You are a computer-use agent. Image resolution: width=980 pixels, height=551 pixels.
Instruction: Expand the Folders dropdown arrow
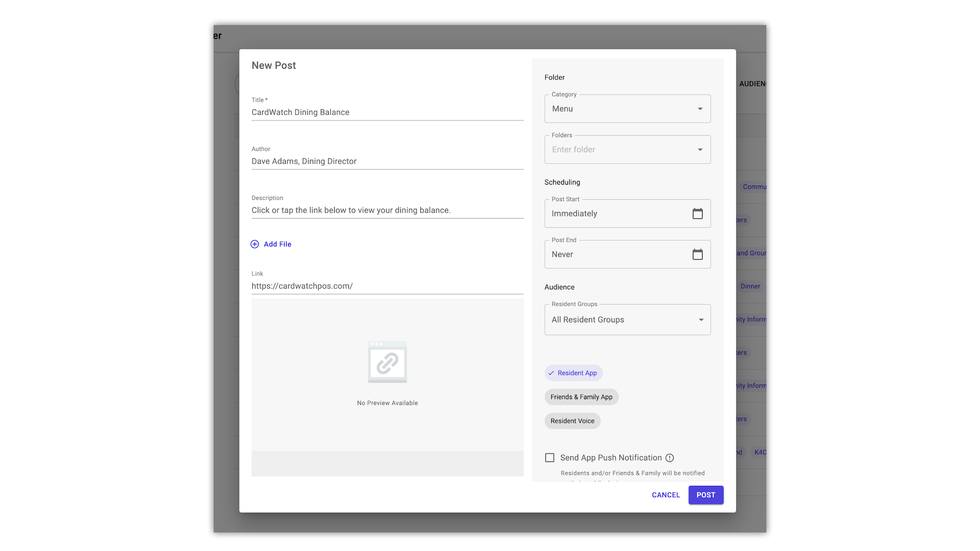[x=700, y=149]
